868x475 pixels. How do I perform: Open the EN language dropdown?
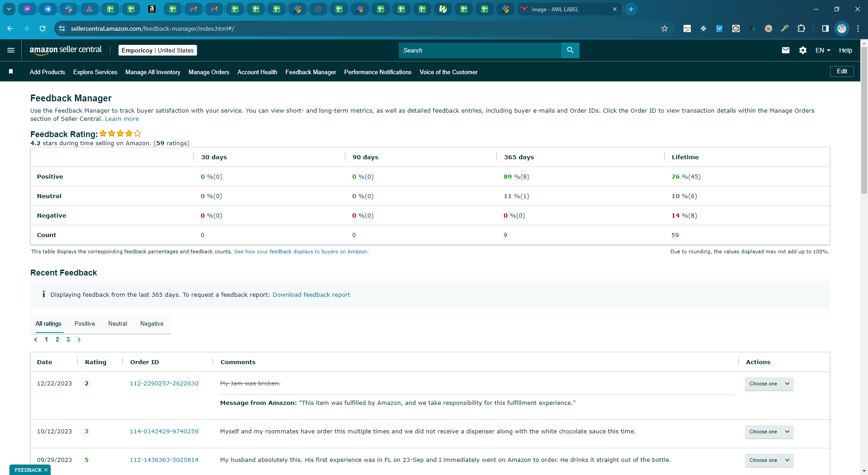pyautogui.click(x=823, y=50)
